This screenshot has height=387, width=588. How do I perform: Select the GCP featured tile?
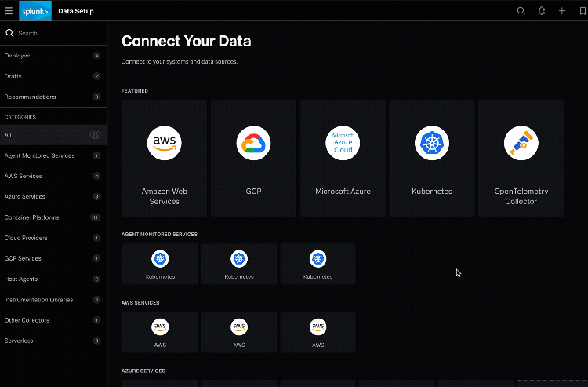[x=253, y=158]
